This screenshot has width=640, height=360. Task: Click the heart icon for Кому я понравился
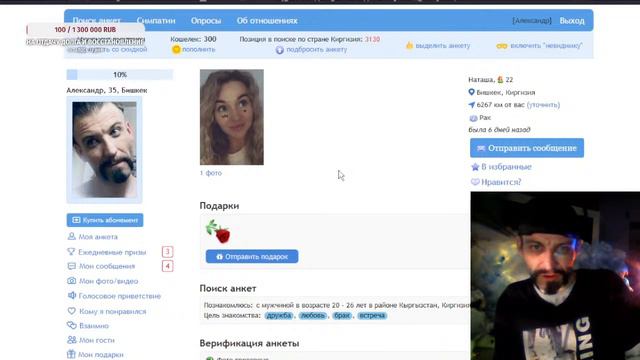coord(71,311)
